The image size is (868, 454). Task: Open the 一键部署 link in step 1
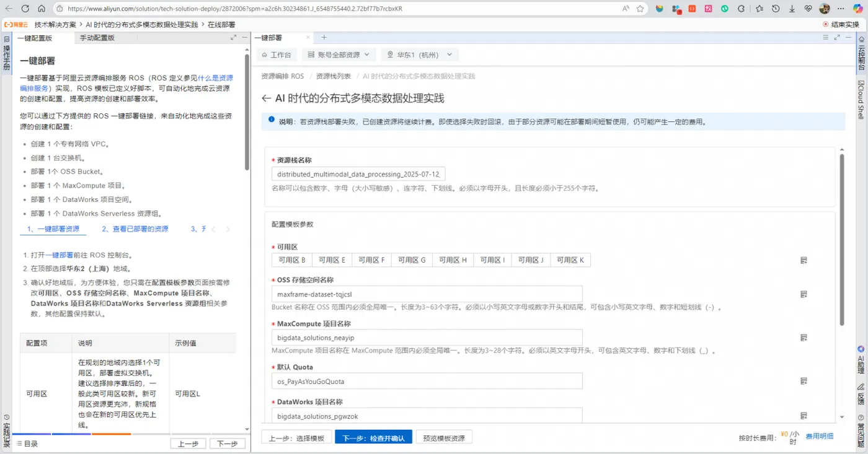59,255
